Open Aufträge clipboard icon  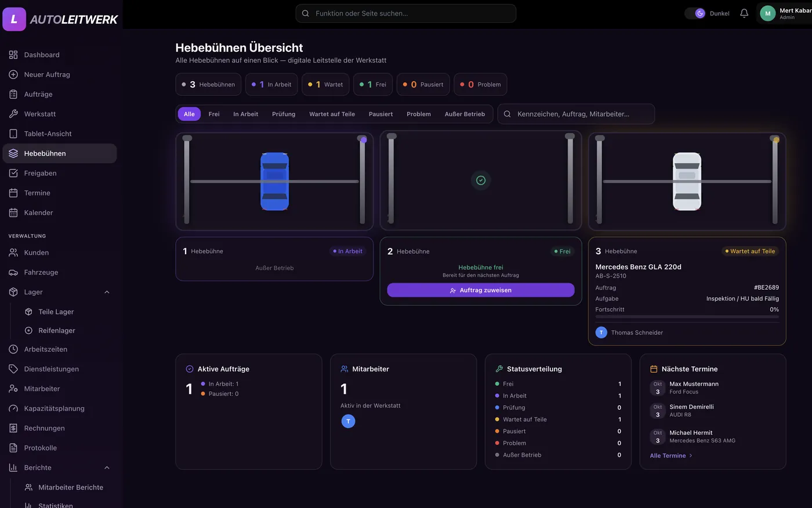click(13, 94)
